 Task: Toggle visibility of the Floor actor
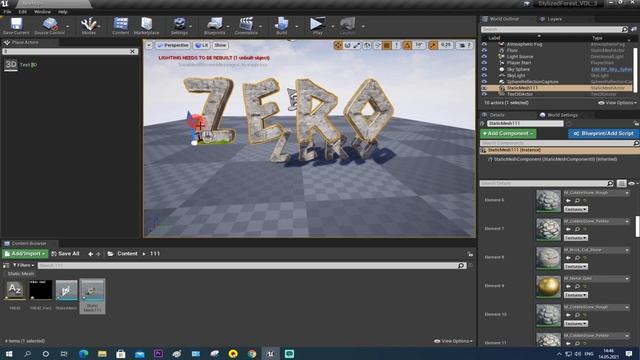[x=484, y=51]
